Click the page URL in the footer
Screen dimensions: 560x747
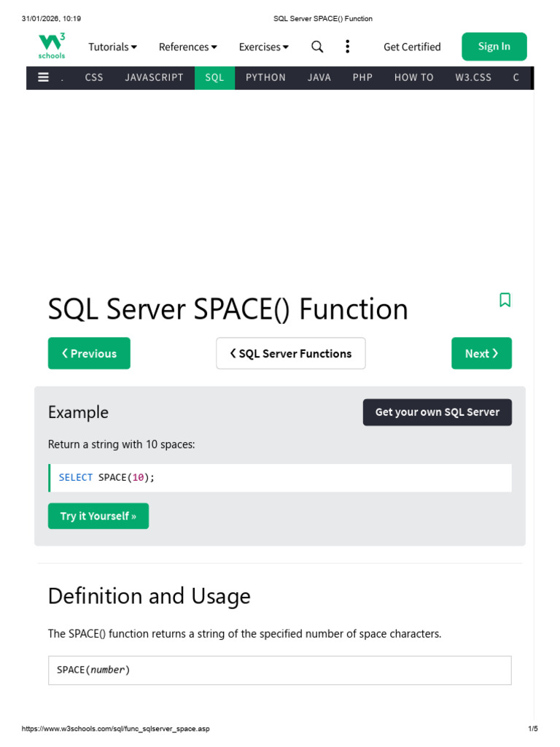pyautogui.click(x=115, y=729)
